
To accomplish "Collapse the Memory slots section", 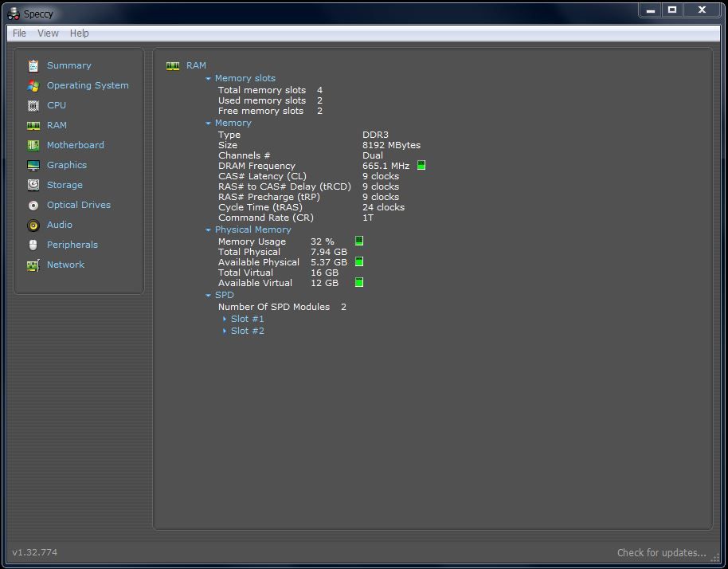I will click(208, 79).
